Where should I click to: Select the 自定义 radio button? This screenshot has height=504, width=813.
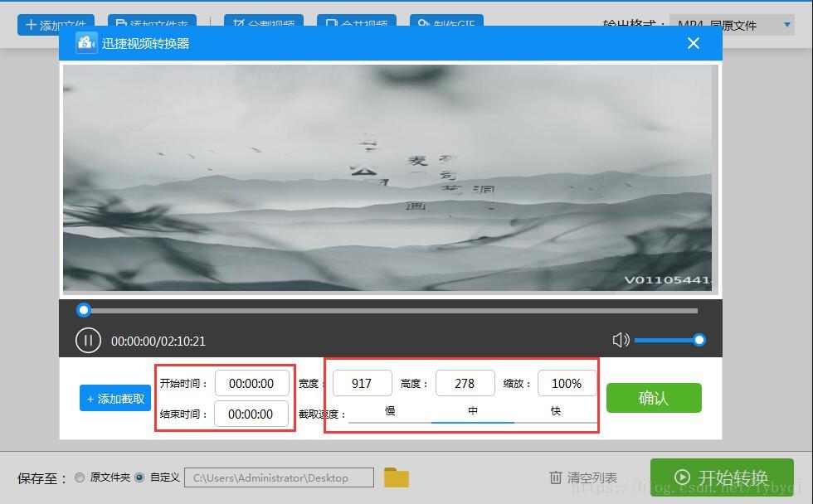[139, 477]
